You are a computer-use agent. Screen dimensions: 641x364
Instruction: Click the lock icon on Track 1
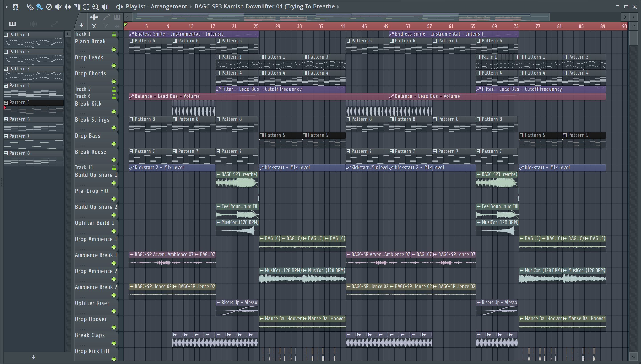(114, 34)
